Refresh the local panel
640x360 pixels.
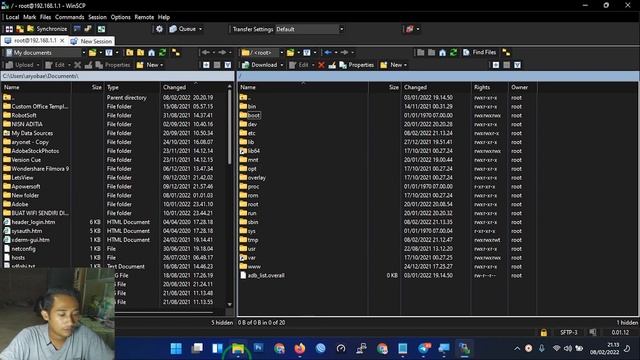(x=162, y=53)
